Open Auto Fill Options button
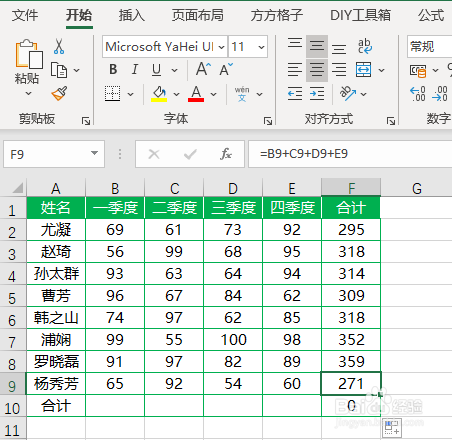452x440 pixels. (x=392, y=428)
